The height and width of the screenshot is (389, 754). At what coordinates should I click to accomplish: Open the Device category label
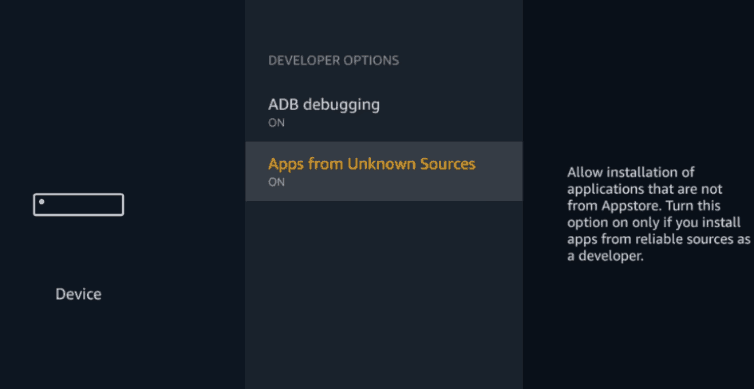coord(78,294)
